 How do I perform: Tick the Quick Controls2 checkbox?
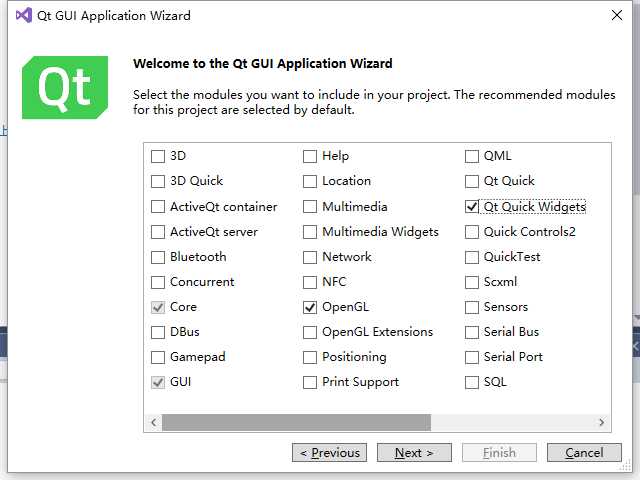pyautogui.click(x=472, y=232)
